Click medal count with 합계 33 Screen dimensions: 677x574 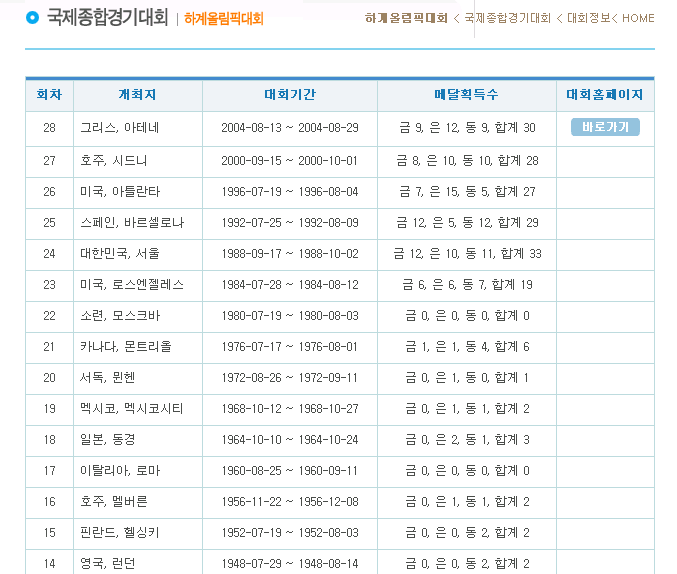point(467,254)
